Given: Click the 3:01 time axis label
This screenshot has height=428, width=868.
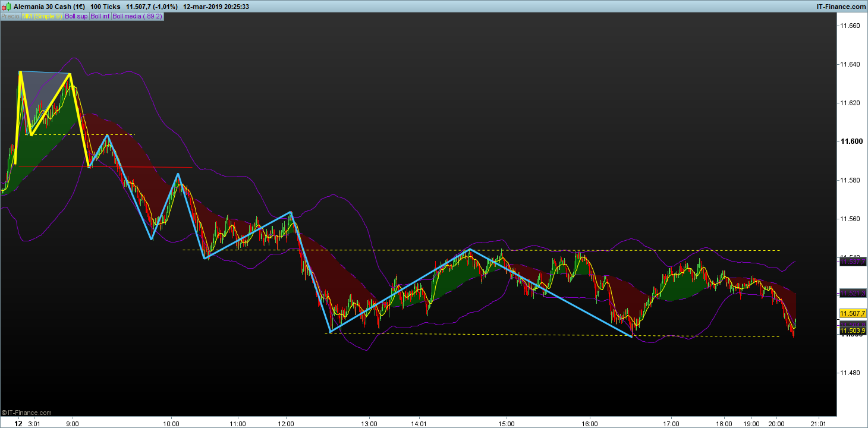Looking at the screenshot, I should click(x=34, y=424).
